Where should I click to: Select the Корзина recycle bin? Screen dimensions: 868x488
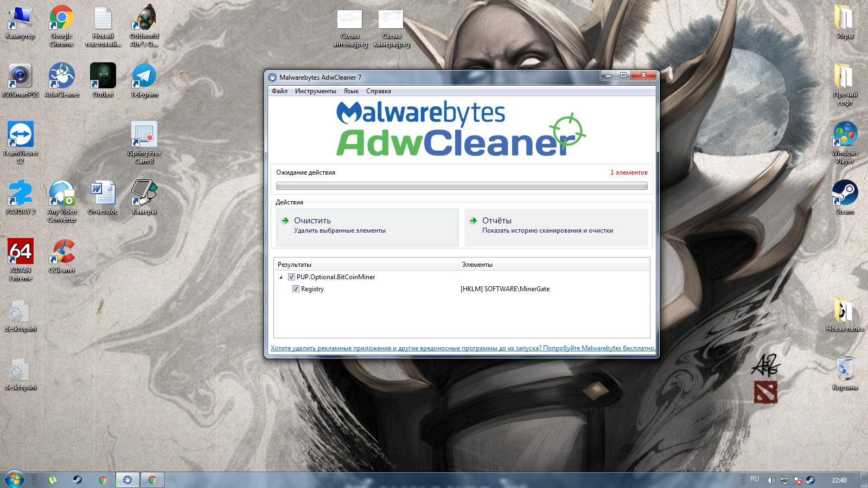pos(845,373)
